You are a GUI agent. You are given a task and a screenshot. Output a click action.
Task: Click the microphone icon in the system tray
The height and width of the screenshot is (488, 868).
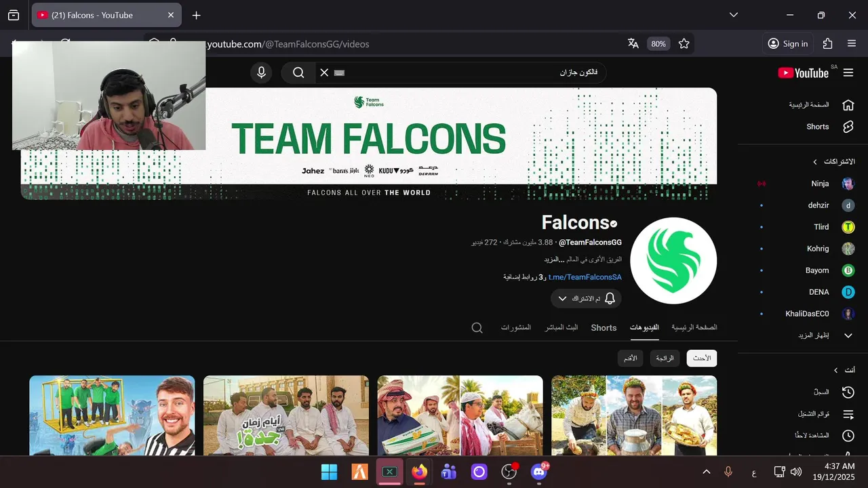[728, 472]
